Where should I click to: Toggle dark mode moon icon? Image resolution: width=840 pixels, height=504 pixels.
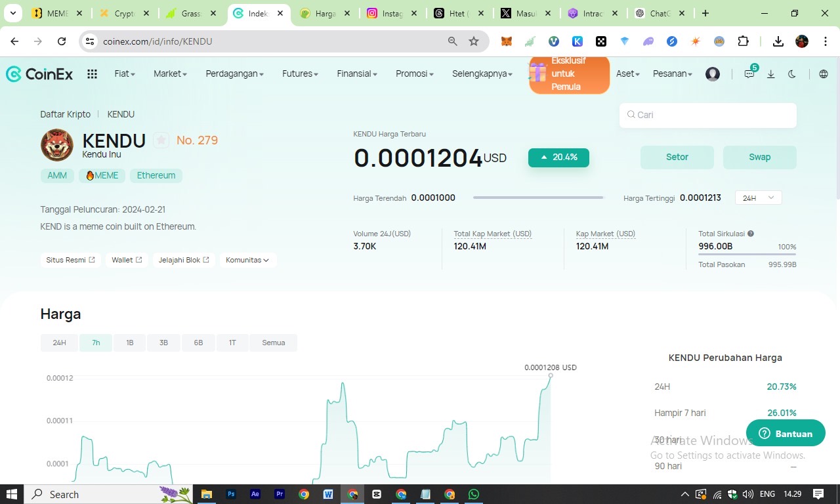click(792, 74)
